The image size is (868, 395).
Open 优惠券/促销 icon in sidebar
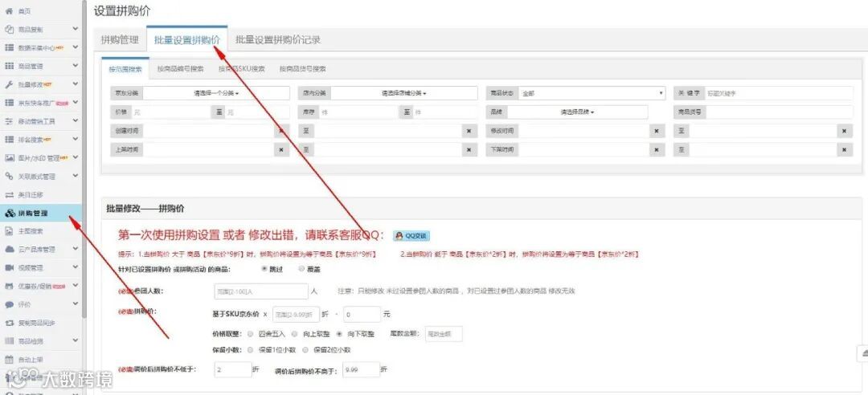(9, 286)
